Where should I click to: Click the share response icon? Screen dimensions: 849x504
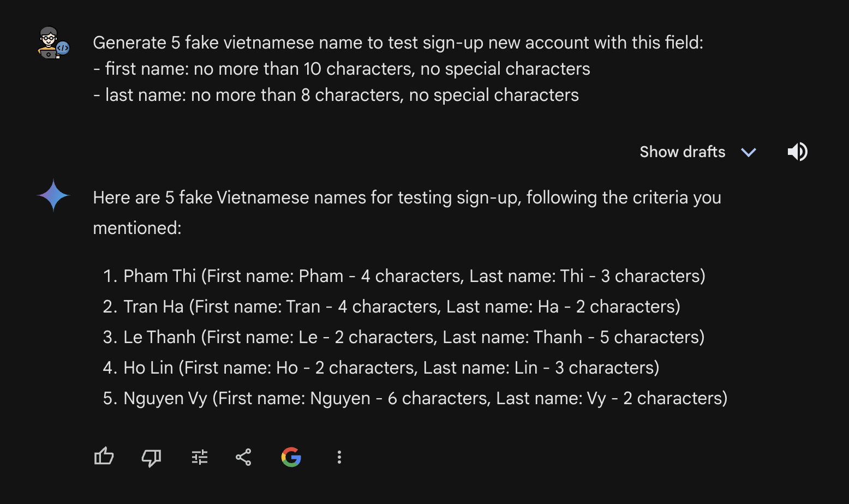click(x=243, y=457)
